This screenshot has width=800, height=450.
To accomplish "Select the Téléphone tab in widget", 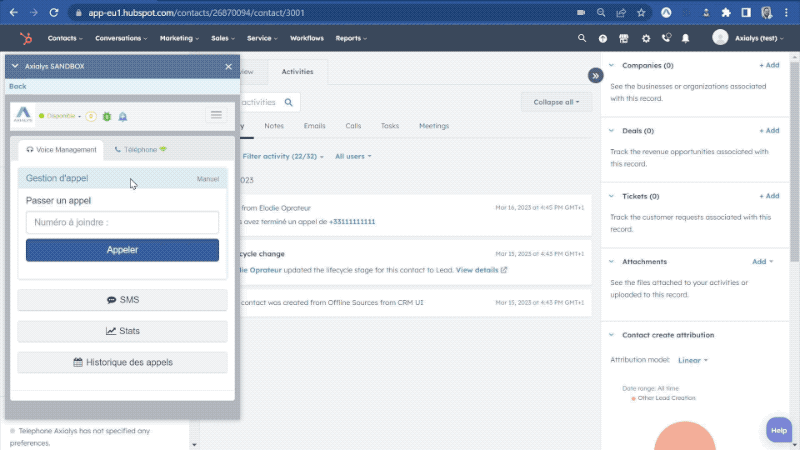I will tap(140, 150).
